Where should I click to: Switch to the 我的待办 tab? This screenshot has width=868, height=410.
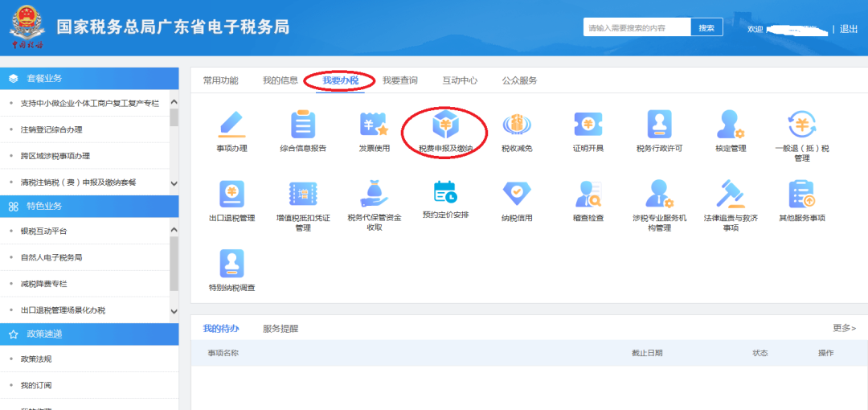point(221,329)
